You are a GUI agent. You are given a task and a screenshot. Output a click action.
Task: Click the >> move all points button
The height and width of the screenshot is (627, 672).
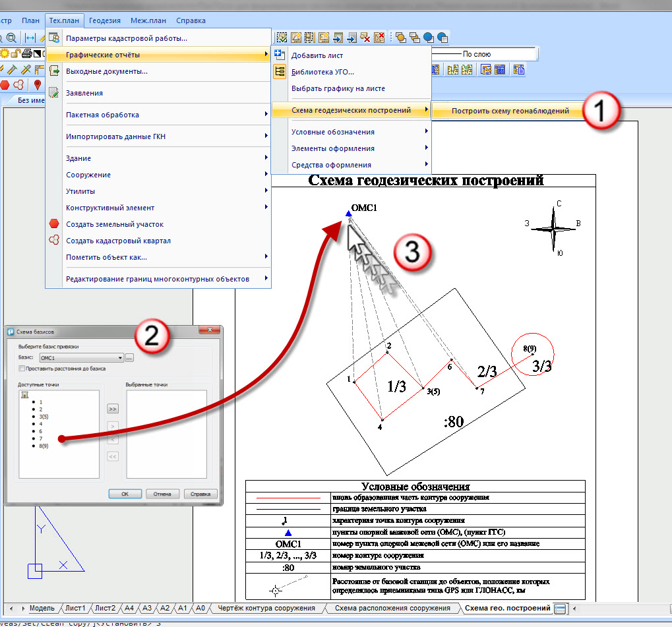[112, 409]
